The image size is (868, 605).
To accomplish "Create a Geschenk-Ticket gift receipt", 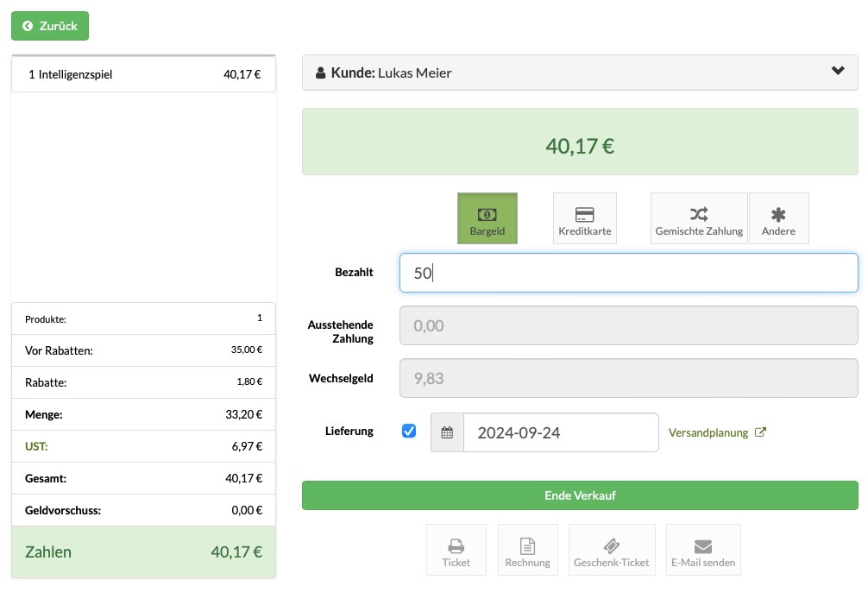I will click(x=612, y=550).
